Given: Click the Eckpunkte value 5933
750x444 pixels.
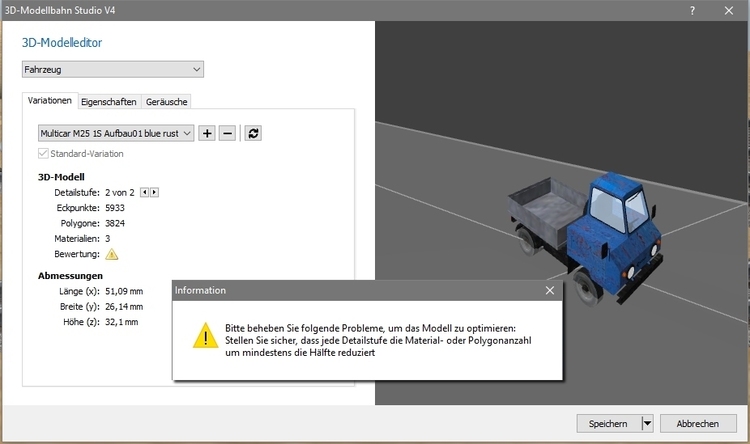Looking at the screenshot, I should pyautogui.click(x=115, y=208).
